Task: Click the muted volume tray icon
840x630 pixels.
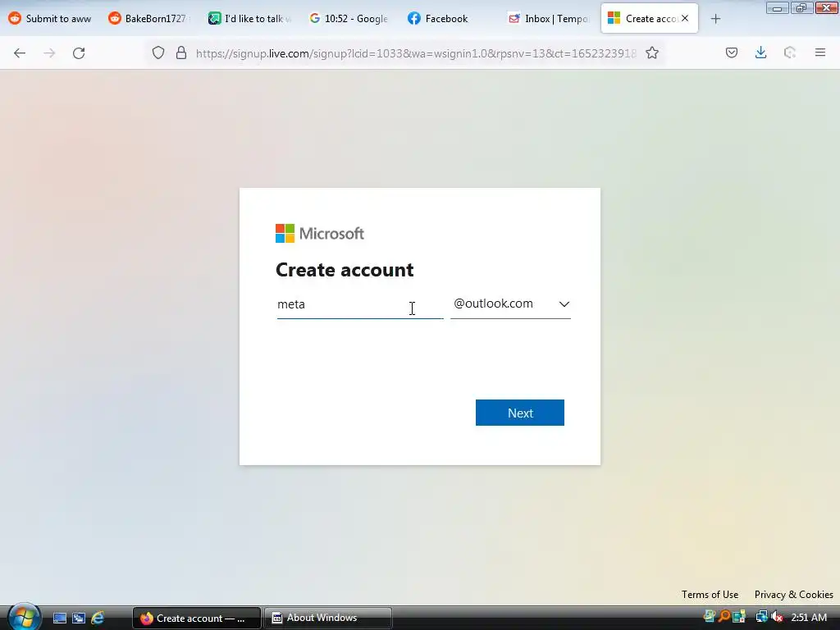Action: pyautogui.click(x=777, y=617)
